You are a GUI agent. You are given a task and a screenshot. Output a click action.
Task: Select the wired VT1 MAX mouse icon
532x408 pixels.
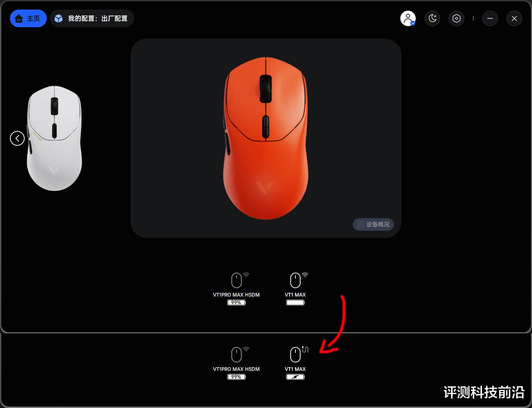(x=295, y=355)
